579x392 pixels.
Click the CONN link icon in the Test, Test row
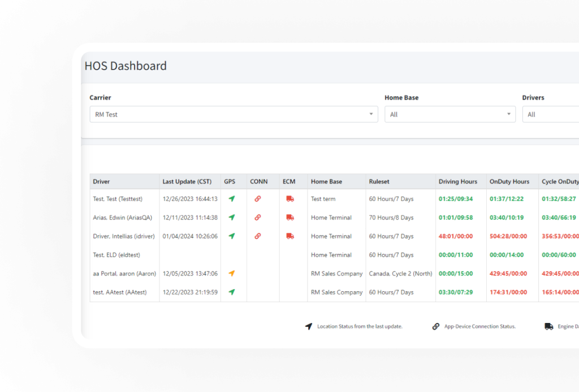coord(259,199)
